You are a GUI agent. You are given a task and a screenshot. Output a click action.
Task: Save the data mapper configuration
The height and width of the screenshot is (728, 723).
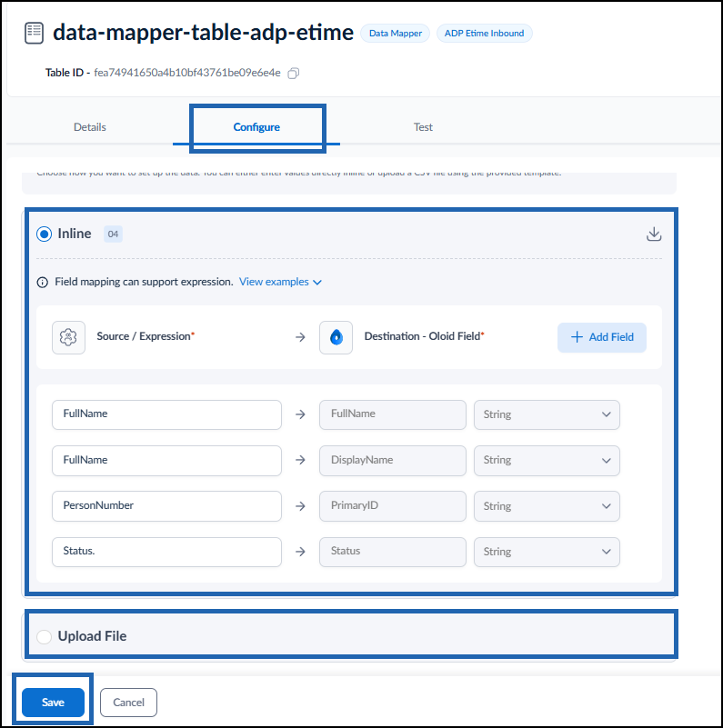tap(53, 702)
